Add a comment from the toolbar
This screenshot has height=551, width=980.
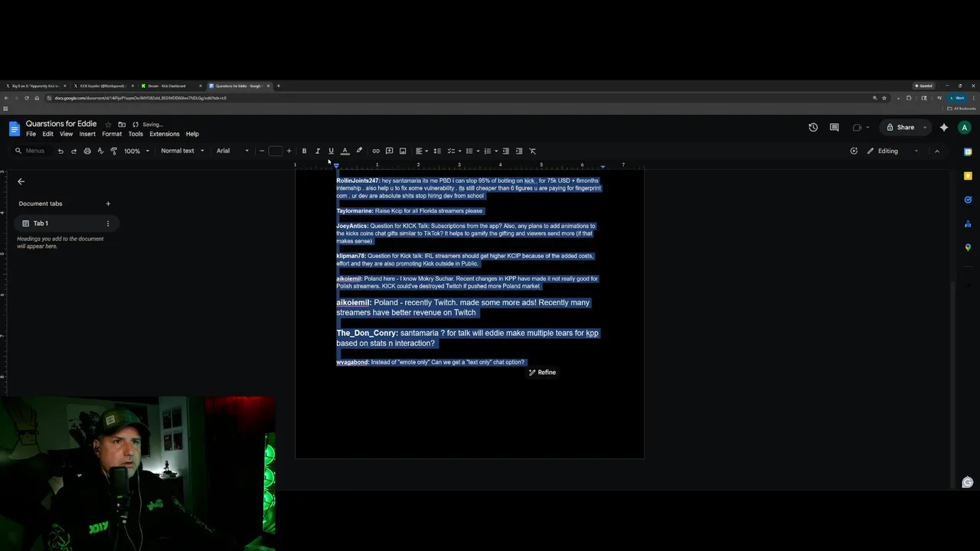389,151
